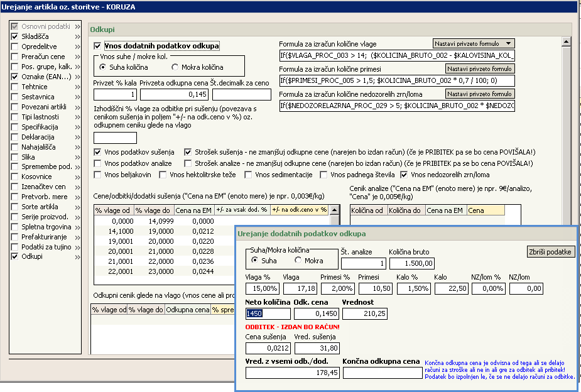Expand Tehtnice section arrows
The image size is (581, 392).
coord(77,87)
